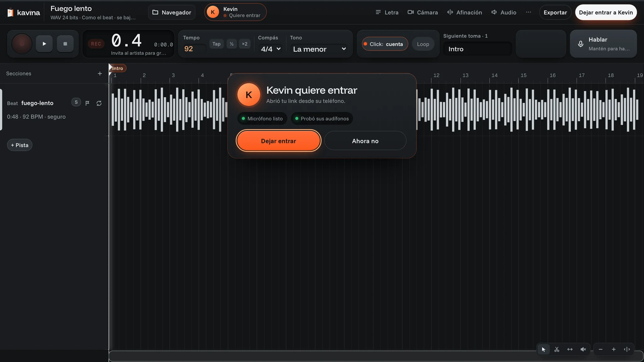Viewport: 644px width, 362px height.
Task: Click the flag icon on fuego-lento track
Action: pyautogui.click(x=87, y=103)
